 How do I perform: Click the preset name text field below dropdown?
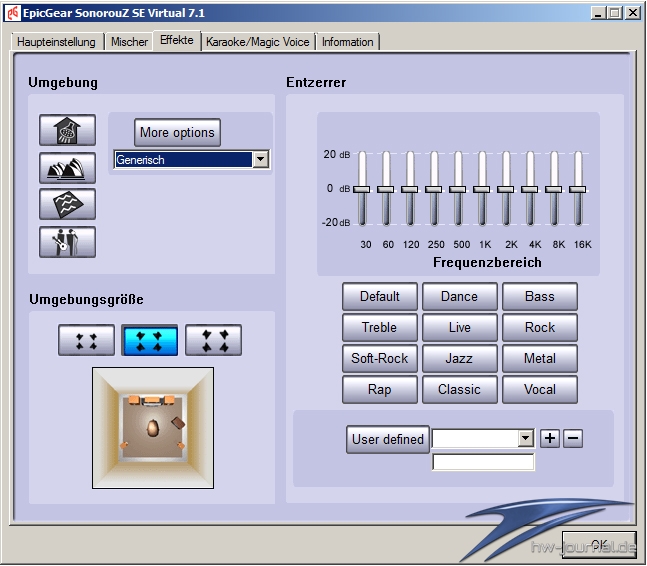[x=483, y=462]
